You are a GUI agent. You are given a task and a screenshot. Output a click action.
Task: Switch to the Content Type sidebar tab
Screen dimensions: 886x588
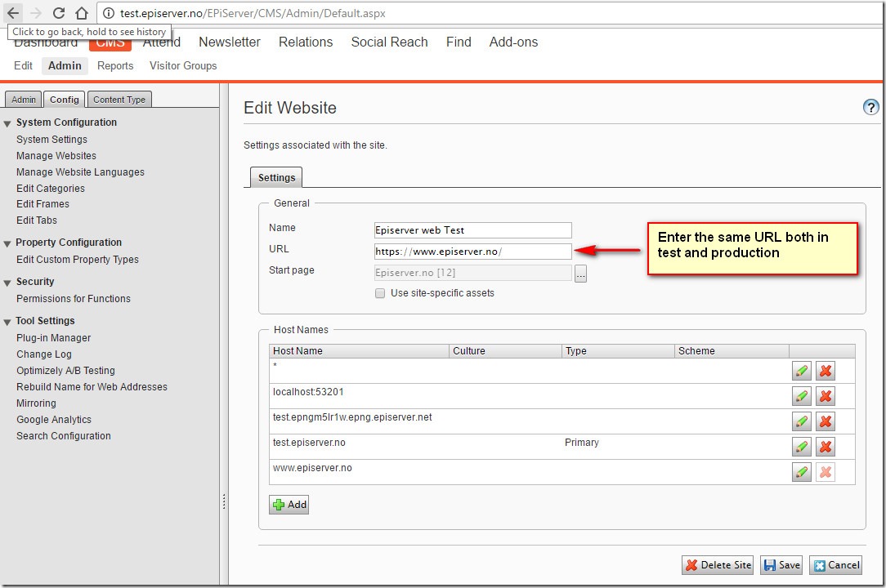tap(119, 100)
